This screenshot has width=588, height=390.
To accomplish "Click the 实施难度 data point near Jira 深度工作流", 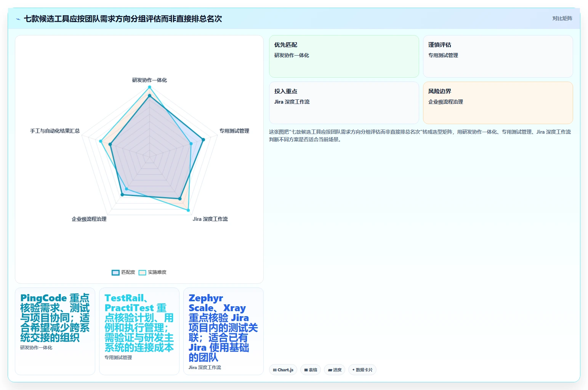I will click(188, 210).
